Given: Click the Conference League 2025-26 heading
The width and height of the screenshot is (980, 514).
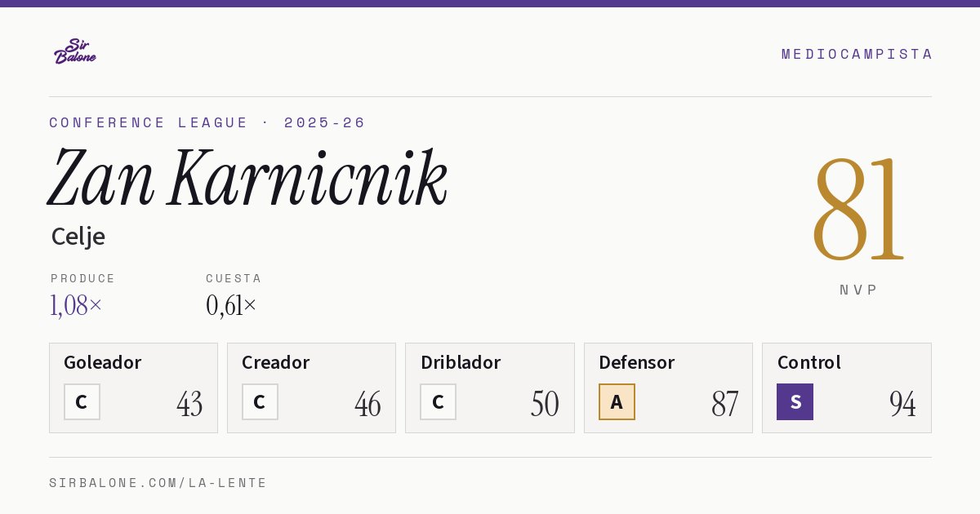Looking at the screenshot, I should [207, 122].
